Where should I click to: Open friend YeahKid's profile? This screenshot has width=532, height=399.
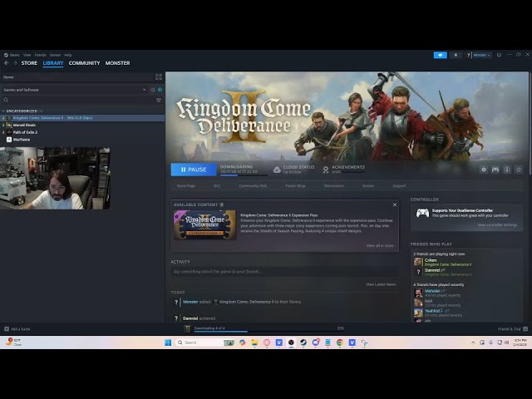click(x=432, y=311)
